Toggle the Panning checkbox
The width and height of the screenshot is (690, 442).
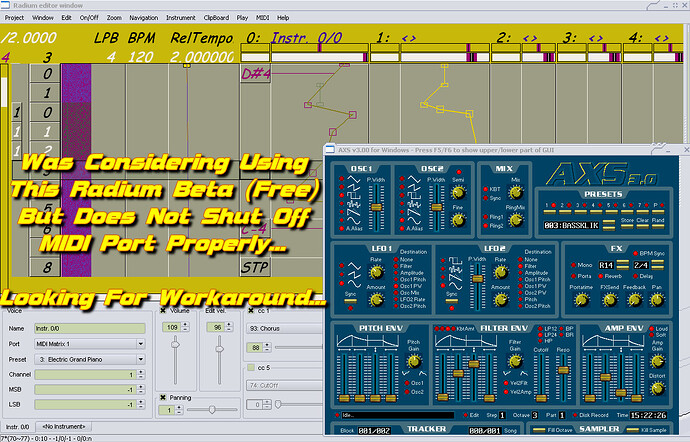164,396
